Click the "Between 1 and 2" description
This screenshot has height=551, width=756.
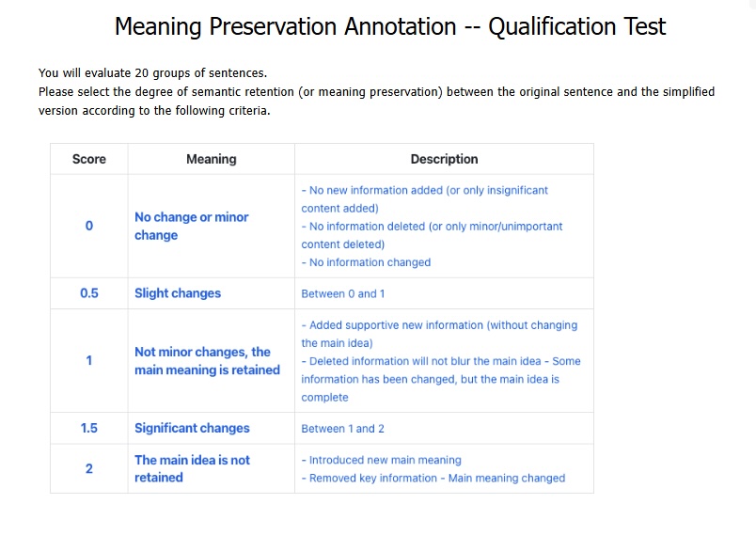click(x=343, y=429)
